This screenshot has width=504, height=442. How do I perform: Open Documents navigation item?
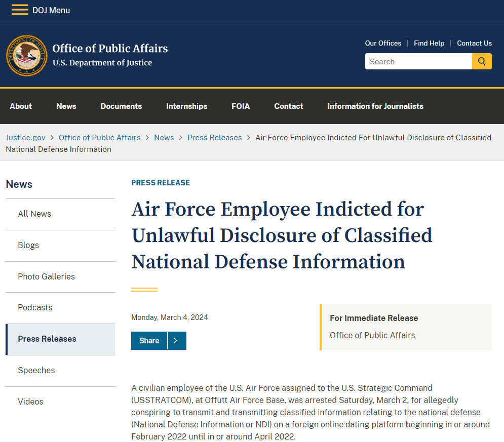[x=121, y=106]
